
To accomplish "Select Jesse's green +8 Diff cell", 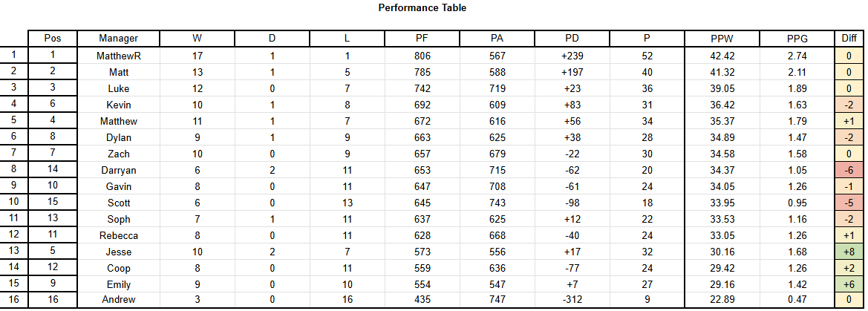I will [x=847, y=252].
